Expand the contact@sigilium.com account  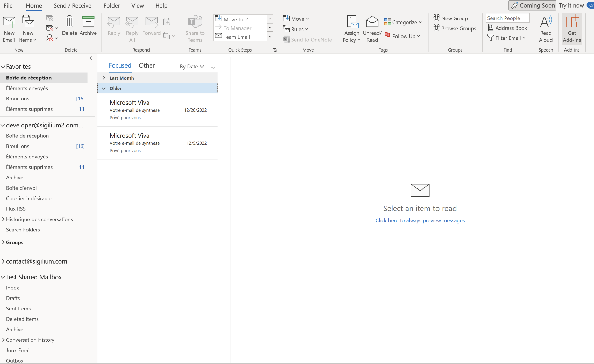3,261
